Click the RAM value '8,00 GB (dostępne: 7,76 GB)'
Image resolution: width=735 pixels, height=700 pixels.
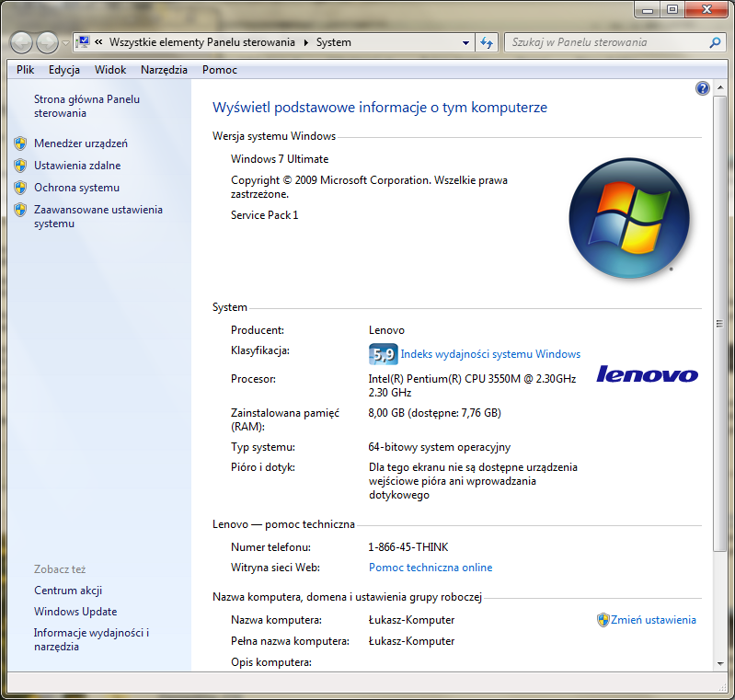pos(434,413)
